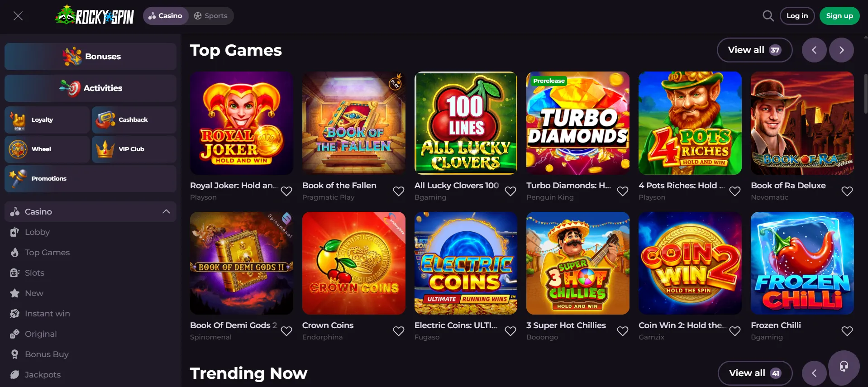The image size is (868, 387).
Task: Open the Wheel bonus icon
Action: pyautogui.click(x=47, y=149)
